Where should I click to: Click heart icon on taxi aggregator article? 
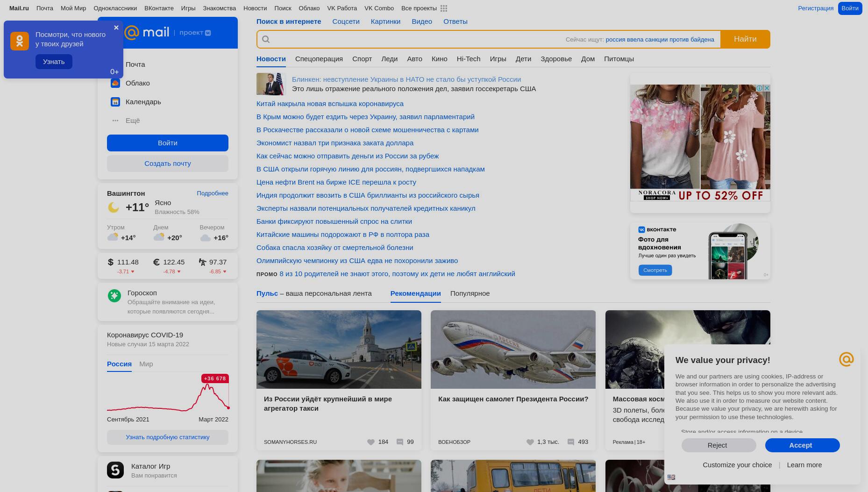371,442
